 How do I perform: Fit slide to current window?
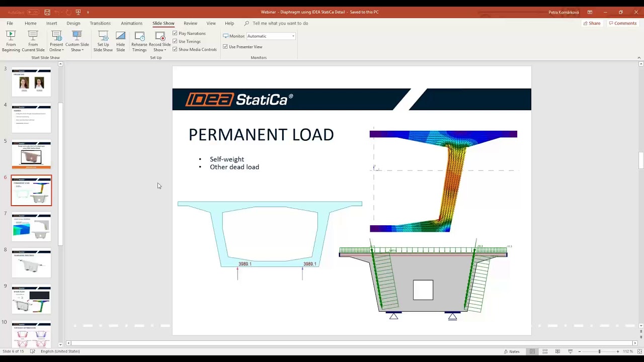coord(639,351)
